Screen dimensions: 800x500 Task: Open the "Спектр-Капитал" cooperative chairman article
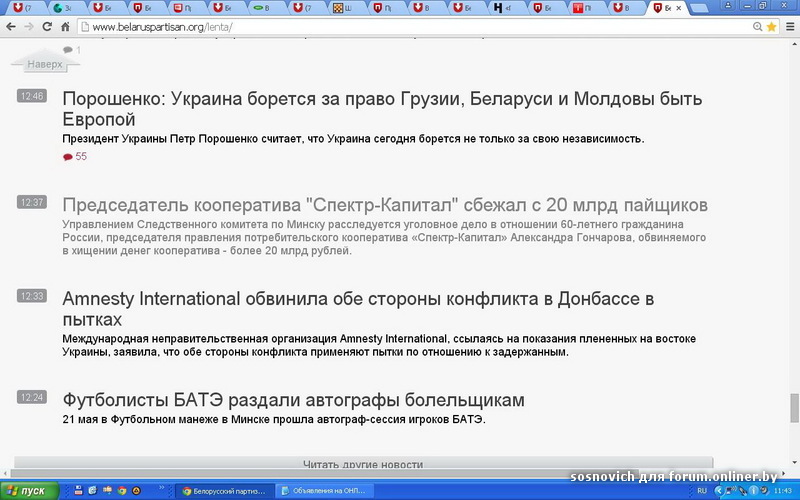(x=385, y=204)
